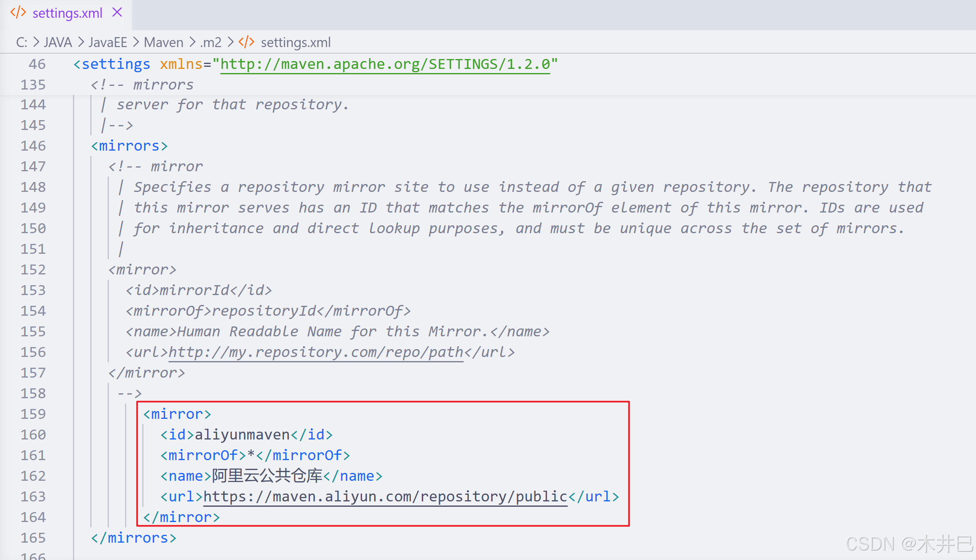Open the maven.aliyun.com repository public URL
976x560 pixels.
point(385,496)
